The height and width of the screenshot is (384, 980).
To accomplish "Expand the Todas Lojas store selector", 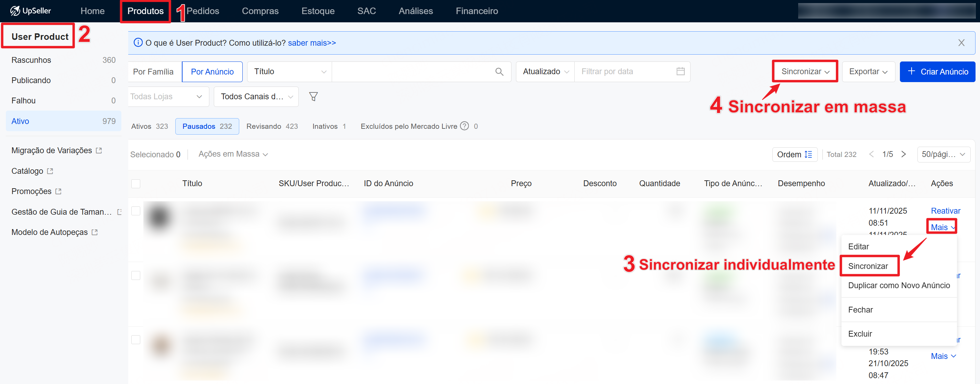I will pyautogui.click(x=167, y=97).
